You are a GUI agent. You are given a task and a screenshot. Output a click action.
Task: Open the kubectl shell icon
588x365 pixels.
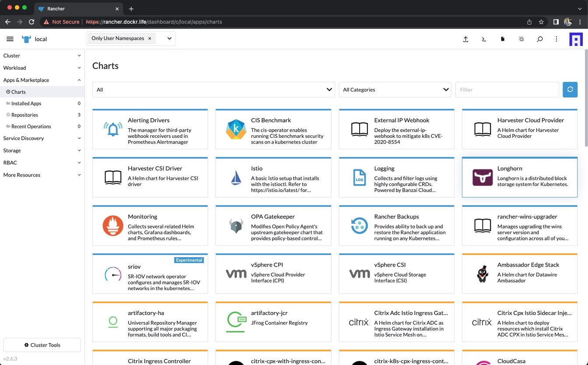click(x=484, y=39)
